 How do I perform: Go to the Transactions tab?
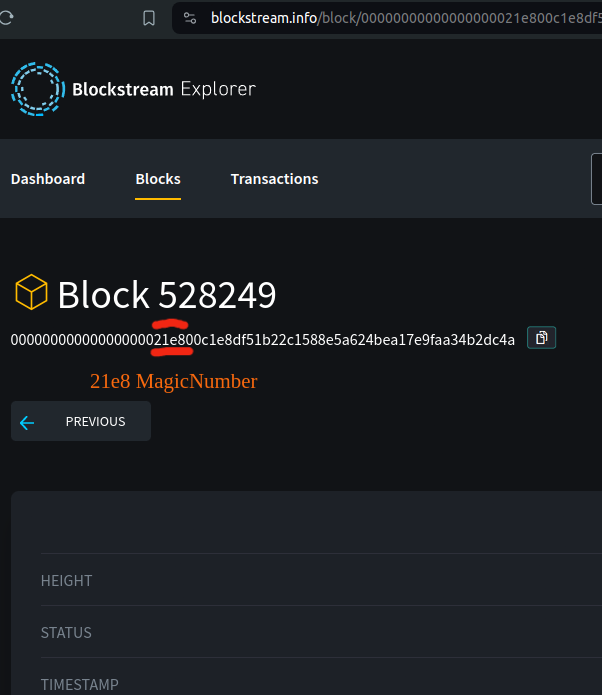tap(274, 179)
